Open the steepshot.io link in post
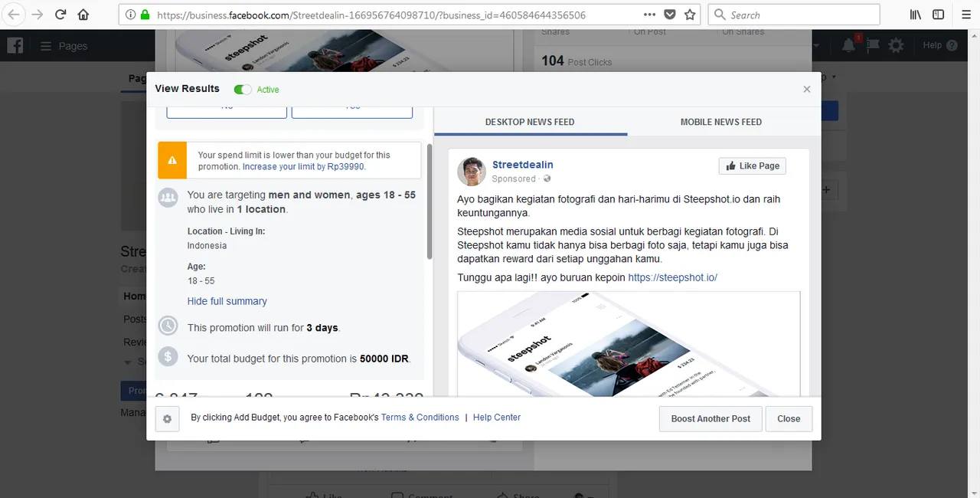Screen dimensions: 980x498 click(x=672, y=277)
